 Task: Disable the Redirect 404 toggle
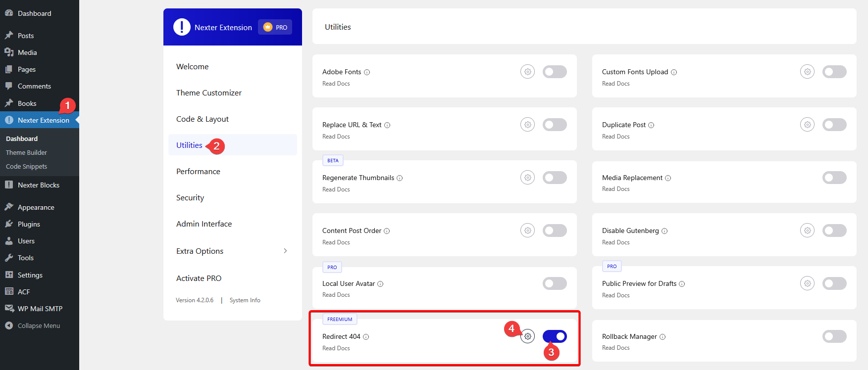pyautogui.click(x=555, y=336)
